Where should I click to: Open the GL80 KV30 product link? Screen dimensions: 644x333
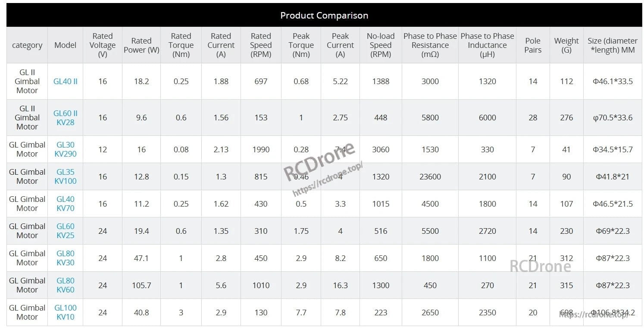pos(66,258)
